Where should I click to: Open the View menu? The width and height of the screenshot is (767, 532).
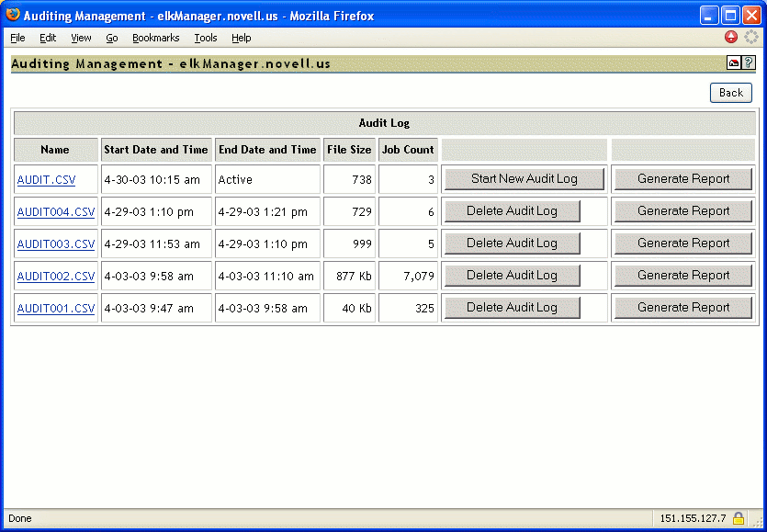pos(81,38)
